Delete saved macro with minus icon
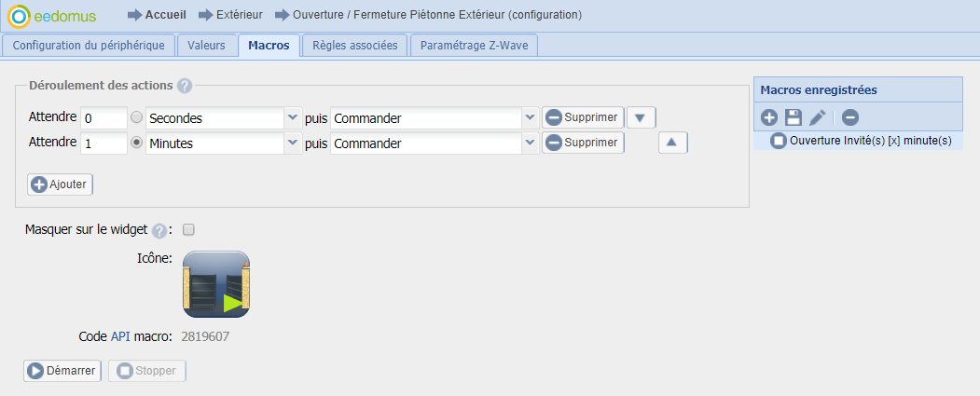The width and height of the screenshot is (980, 396). (849, 116)
